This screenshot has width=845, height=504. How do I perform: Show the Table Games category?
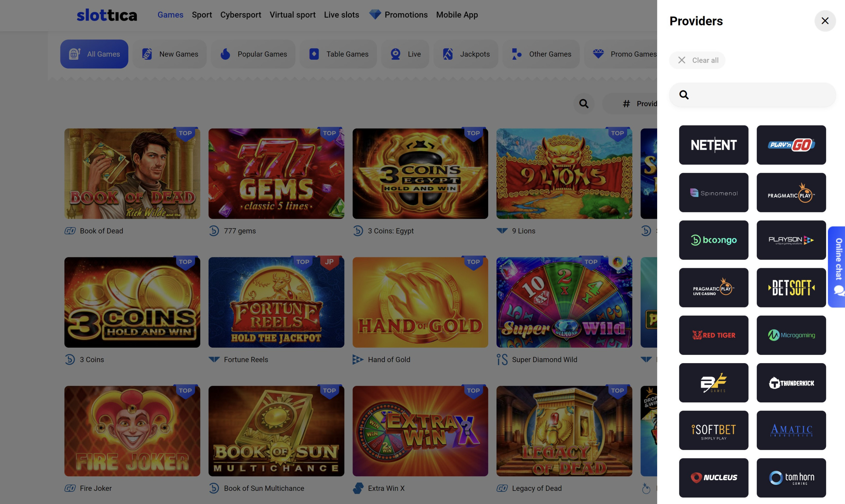click(x=338, y=54)
